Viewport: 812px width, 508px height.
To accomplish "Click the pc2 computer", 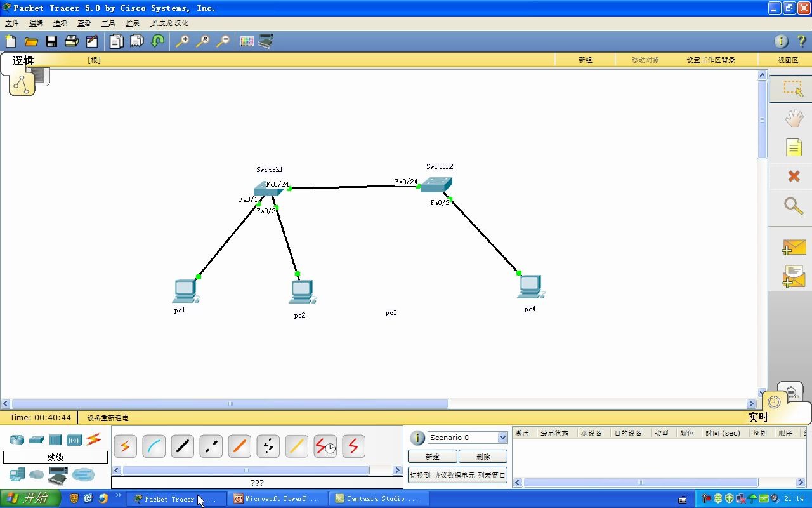I will click(x=302, y=291).
